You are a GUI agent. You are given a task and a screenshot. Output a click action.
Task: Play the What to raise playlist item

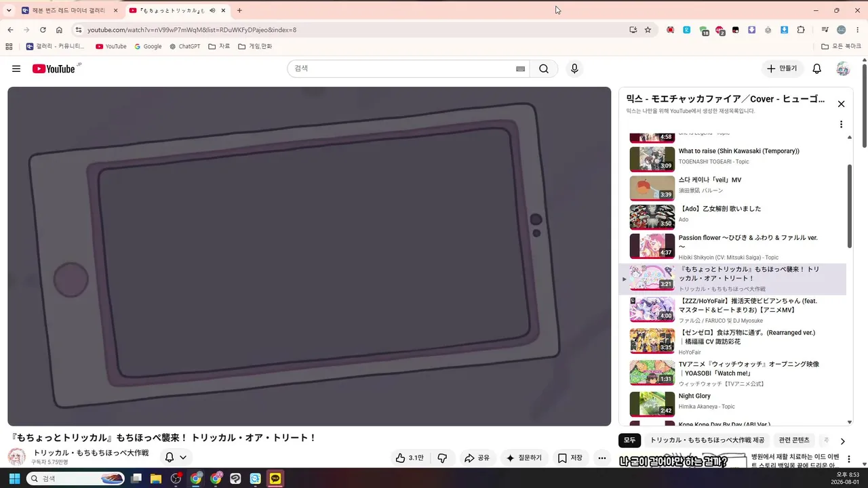click(733, 159)
